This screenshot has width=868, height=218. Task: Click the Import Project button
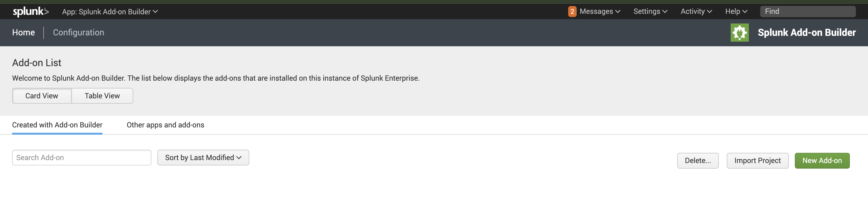(x=758, y=160)
